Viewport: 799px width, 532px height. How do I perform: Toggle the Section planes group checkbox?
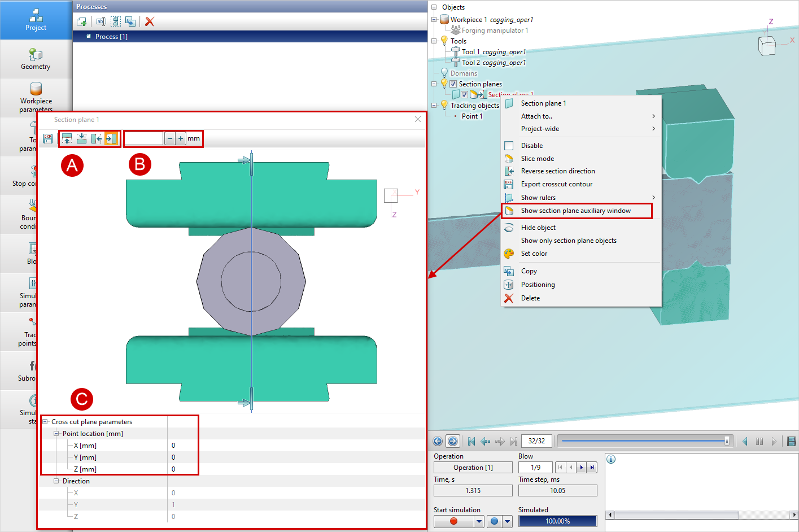[x=453, y=84]
